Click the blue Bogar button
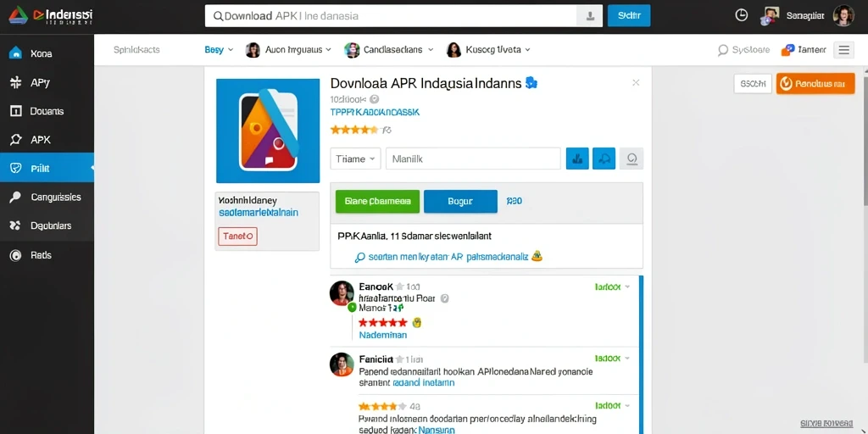The image size is (868, 434). (x=460, y=202)
